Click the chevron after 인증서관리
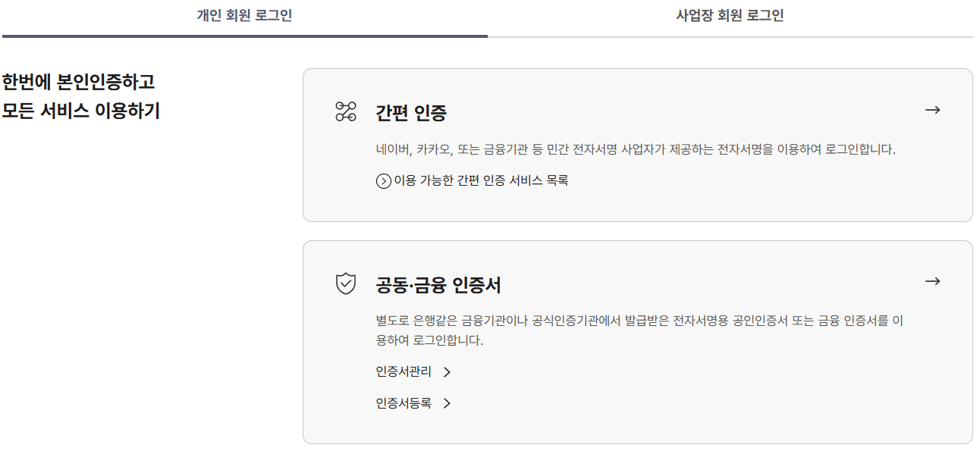980x451 pixels. [447, 372]
